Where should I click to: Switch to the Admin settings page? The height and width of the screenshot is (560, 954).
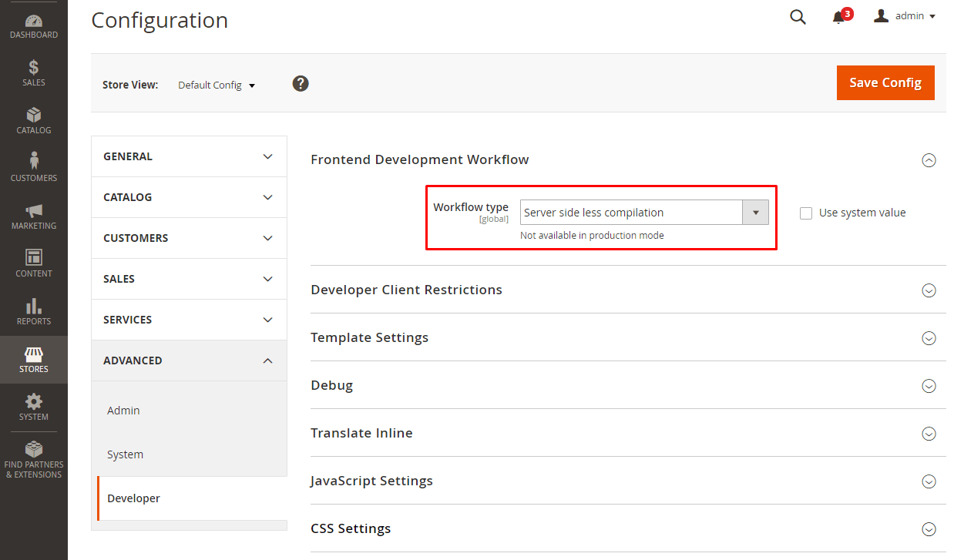[x=123, y=411]
